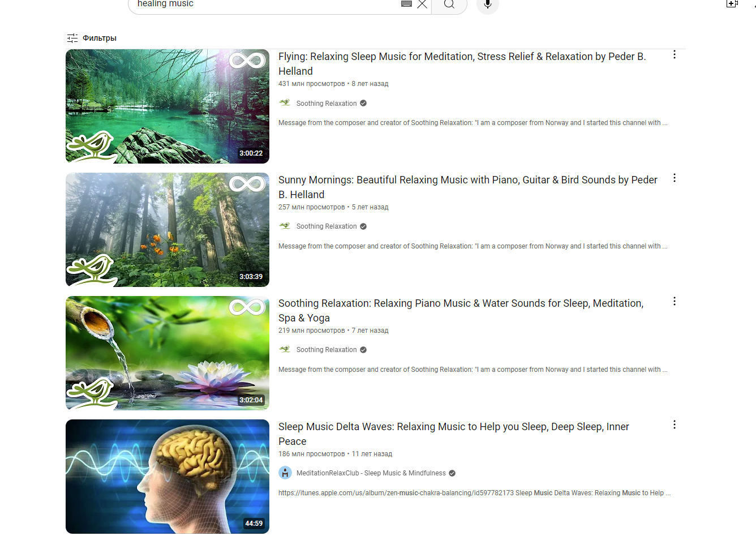Click MeditationRelaxClub round avatar icon
756x536 pixels.
(285, 473)
